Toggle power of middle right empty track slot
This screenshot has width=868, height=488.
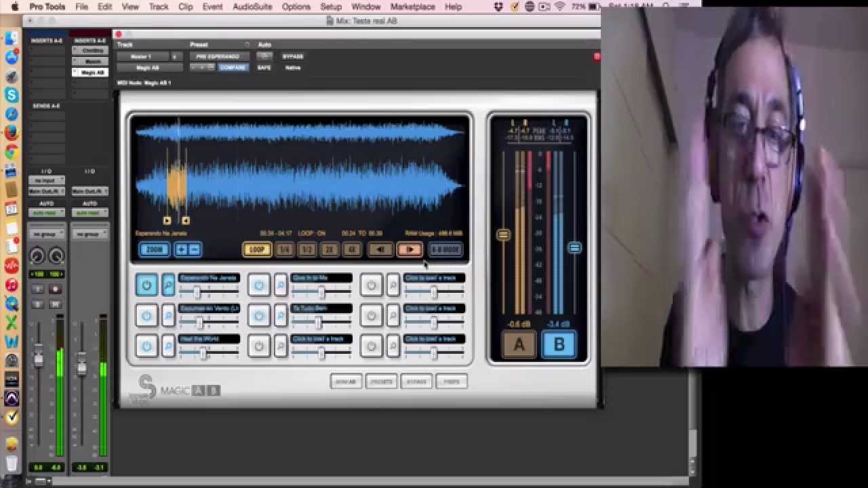[371, 316]
